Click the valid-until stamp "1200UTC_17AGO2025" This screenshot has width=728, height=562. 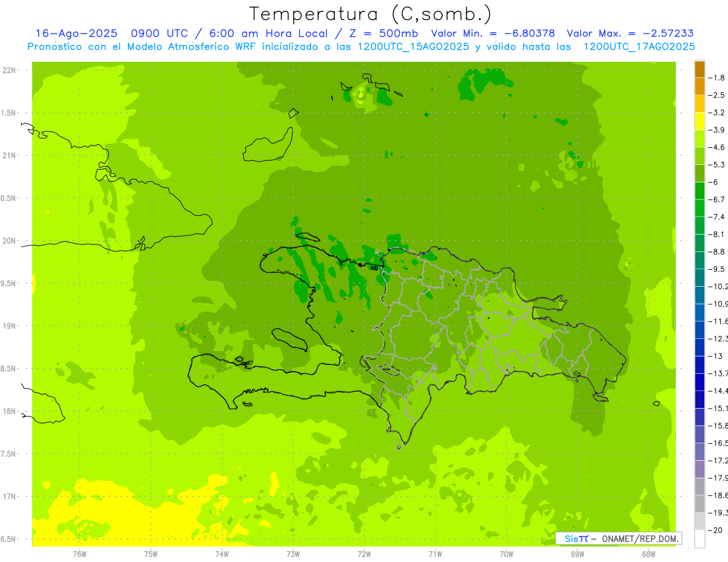click(638, 47)
